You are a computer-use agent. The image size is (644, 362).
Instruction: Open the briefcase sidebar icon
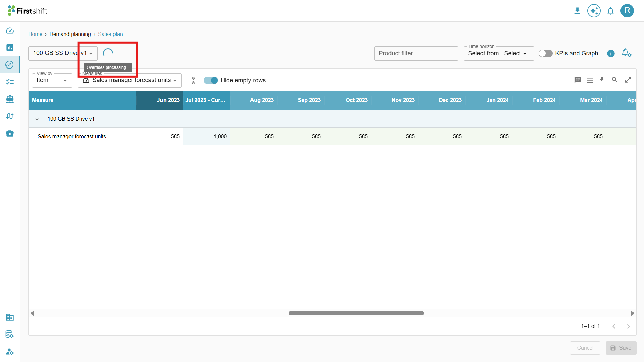[10, 133]
